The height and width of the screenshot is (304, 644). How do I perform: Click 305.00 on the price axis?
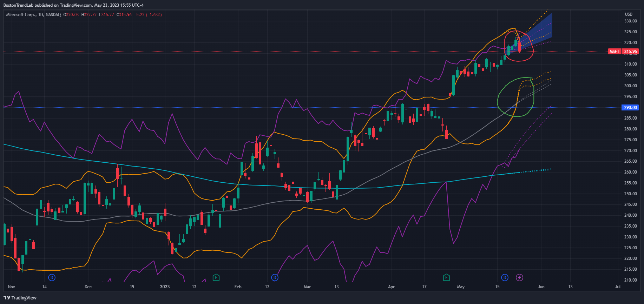(630, 75)
